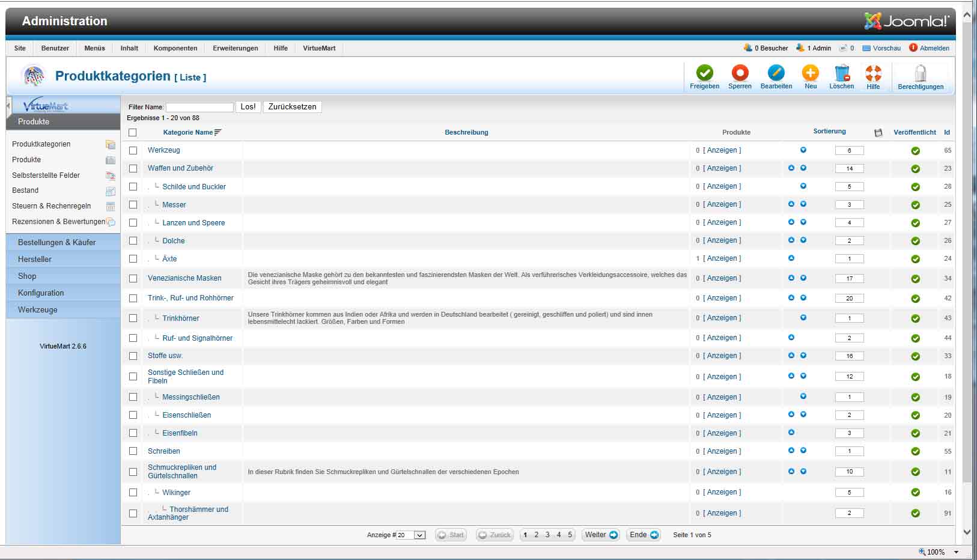Viewport: 977px width, 560px height.
Task: Open the Komponenten menu
Action: pos(175,48)
